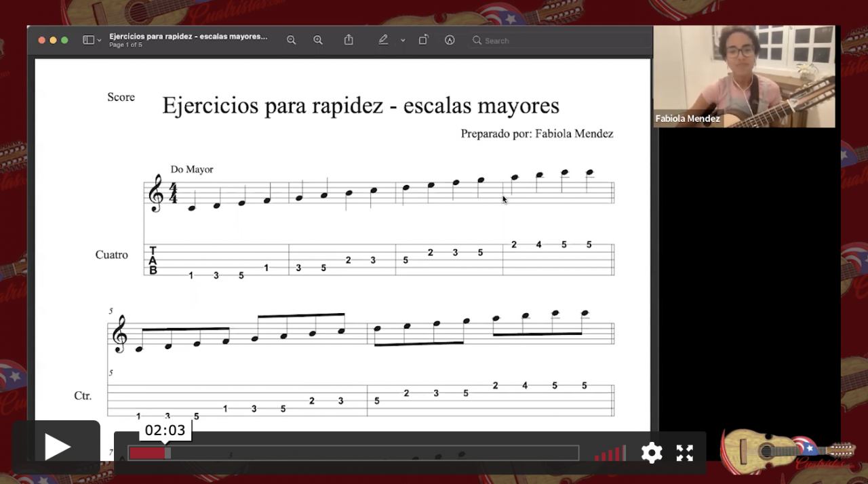Open the highlight tool dropdown arrow

[403, 41]
